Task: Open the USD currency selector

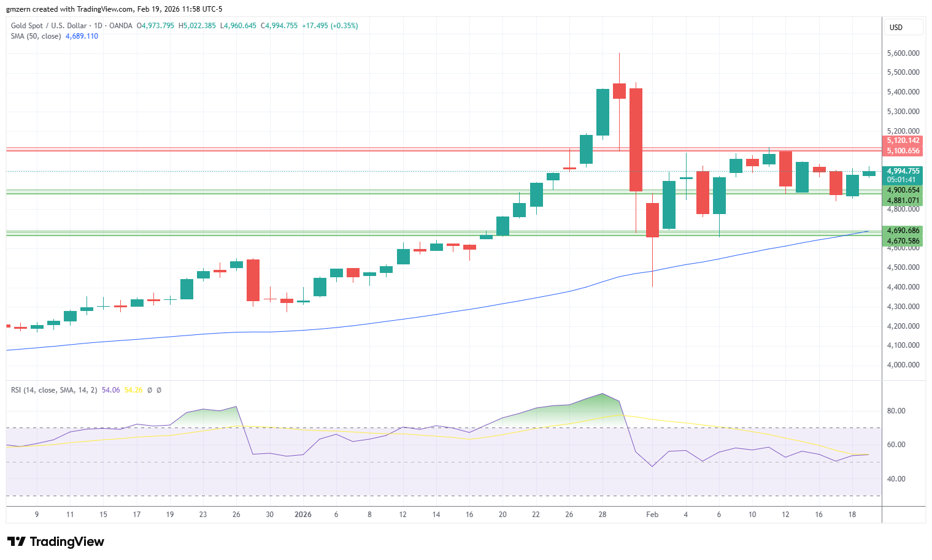Action: click(904, 27)
